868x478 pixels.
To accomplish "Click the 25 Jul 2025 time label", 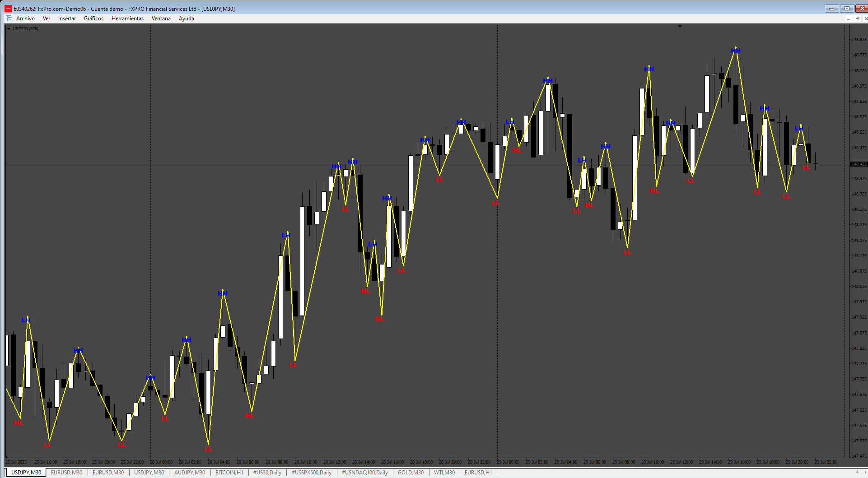I will click(16, 462).
